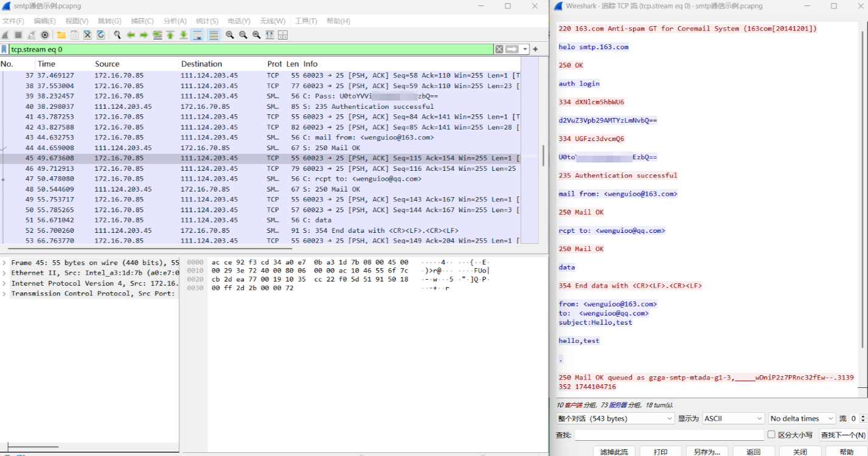This screenshot has height=456, width=868.
Task: Go back with the green left arrow
Action: tap(131, 35)
